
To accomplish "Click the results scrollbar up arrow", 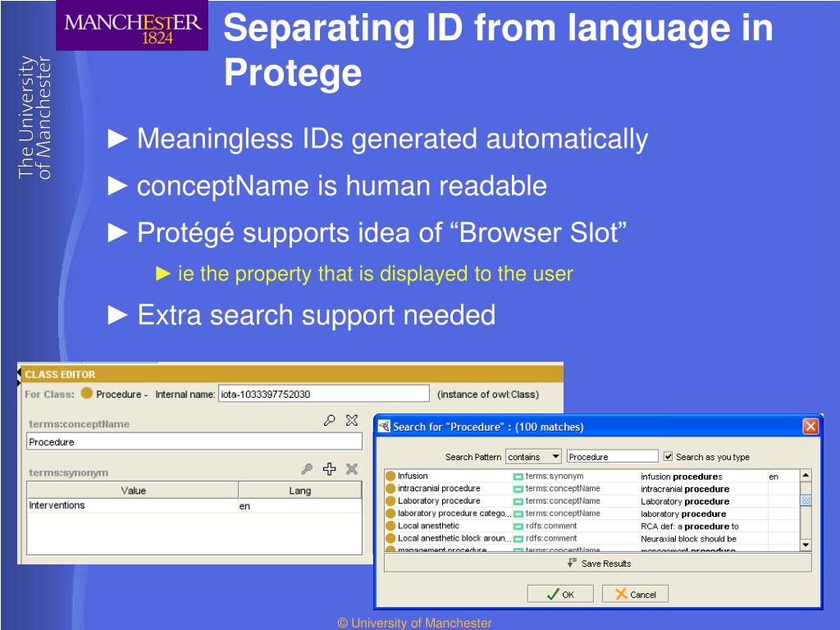I will click(x=806, y=476).
